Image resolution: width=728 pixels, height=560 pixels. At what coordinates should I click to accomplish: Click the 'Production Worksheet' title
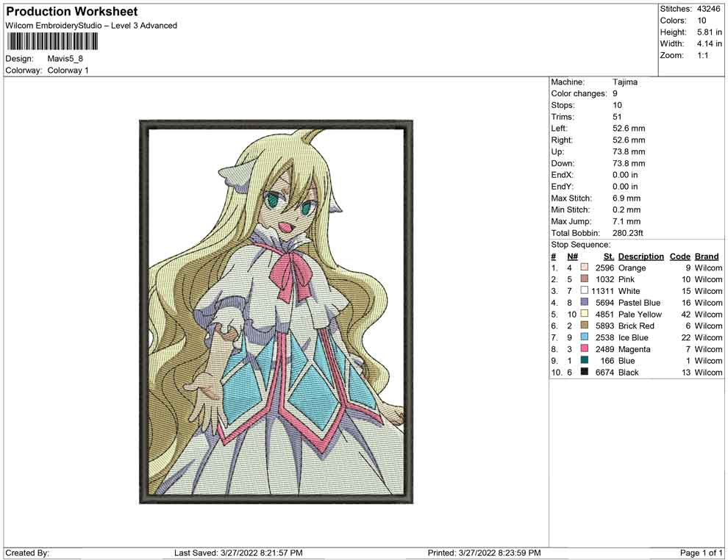72,12
